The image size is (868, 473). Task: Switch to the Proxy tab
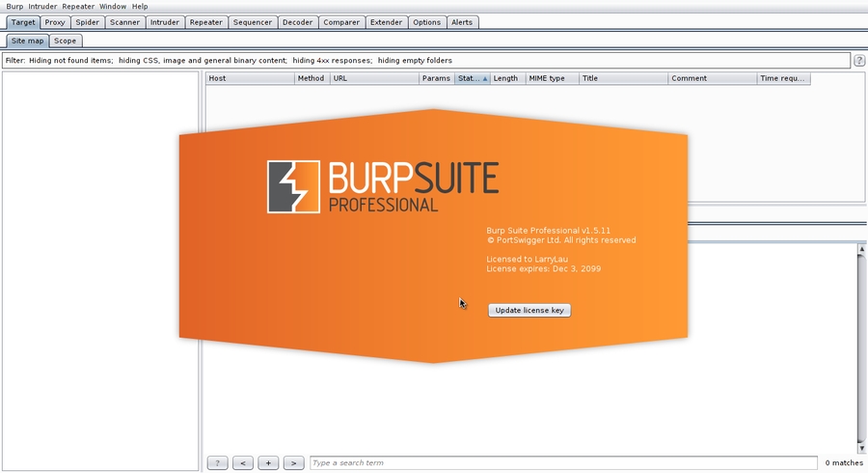[55, 22]
